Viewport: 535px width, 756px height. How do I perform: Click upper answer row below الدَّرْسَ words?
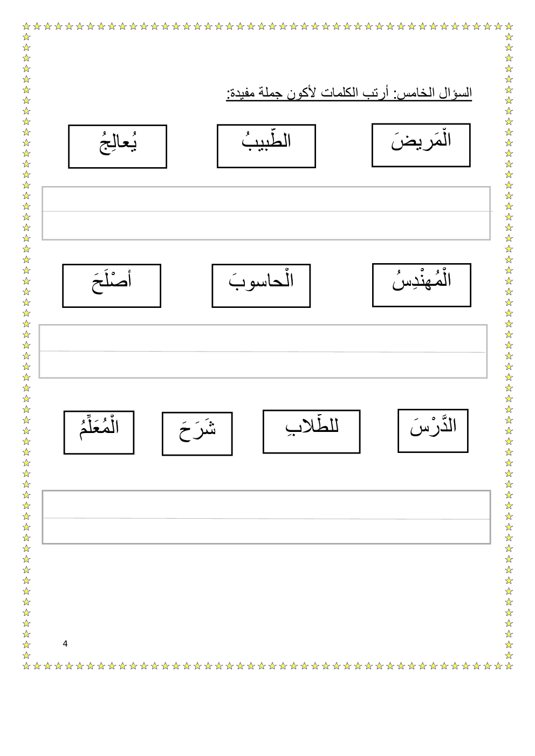click(x=266, y=505)
